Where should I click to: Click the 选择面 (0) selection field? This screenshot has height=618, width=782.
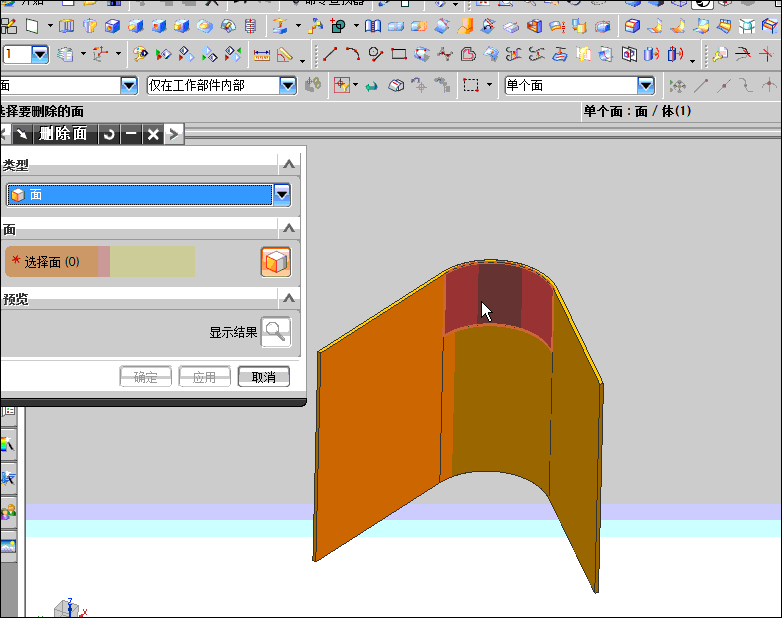coord(100,262)
